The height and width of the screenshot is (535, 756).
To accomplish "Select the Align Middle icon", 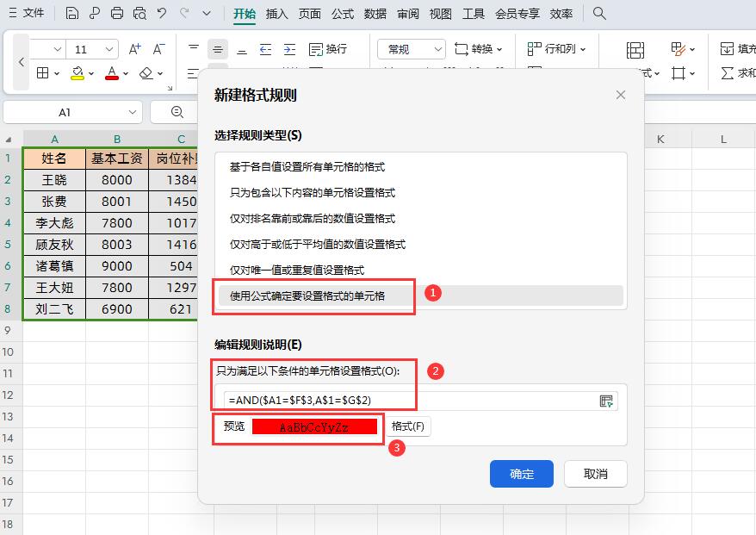I will [218, 49].
